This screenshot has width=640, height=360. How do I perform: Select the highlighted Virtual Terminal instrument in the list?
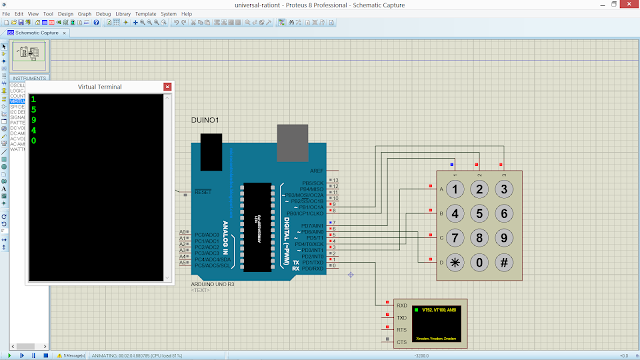18,101
